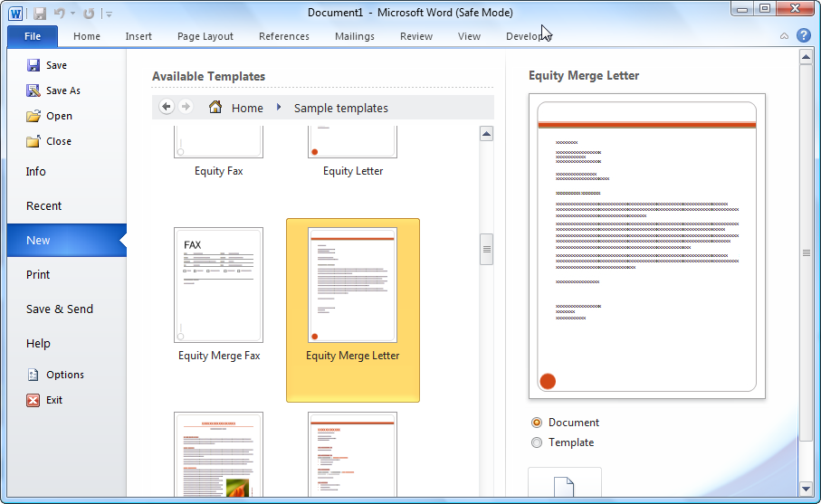Open the Save & Send section

60,309
